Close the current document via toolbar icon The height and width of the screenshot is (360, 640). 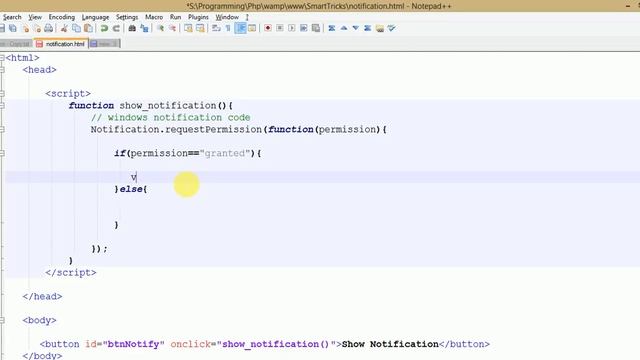[25, 28]
